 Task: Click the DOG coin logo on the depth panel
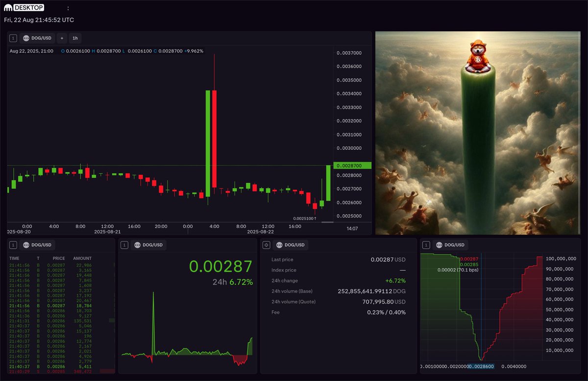pyautogui.click(x=439, y=245)
